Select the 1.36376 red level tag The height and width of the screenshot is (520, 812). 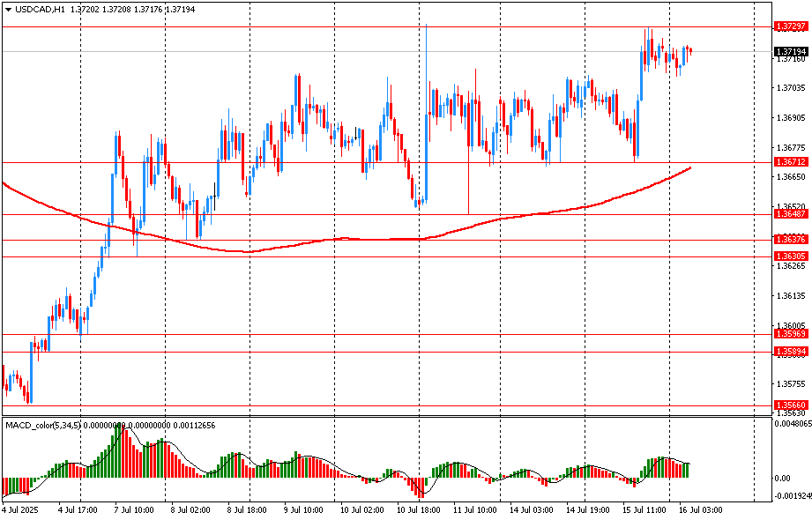pyautogui.click(x=791, y=240)
